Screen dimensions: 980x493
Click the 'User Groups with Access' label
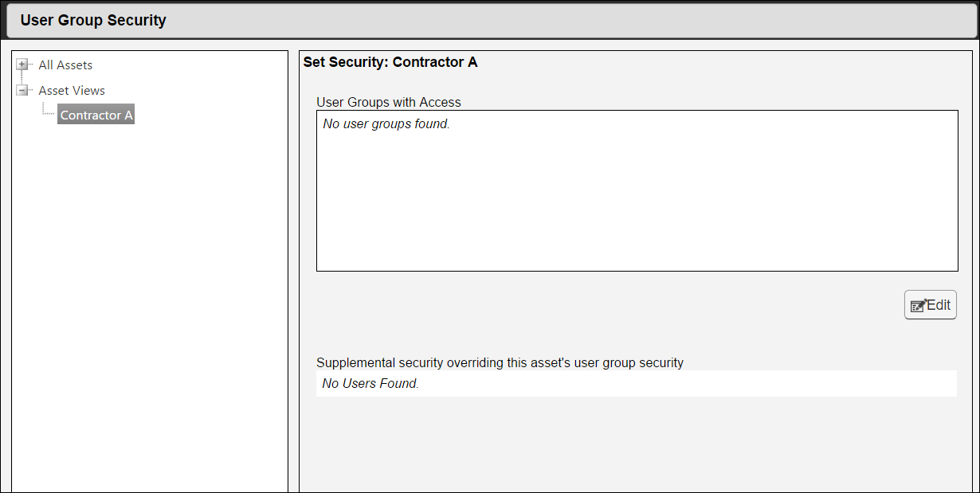389,102
